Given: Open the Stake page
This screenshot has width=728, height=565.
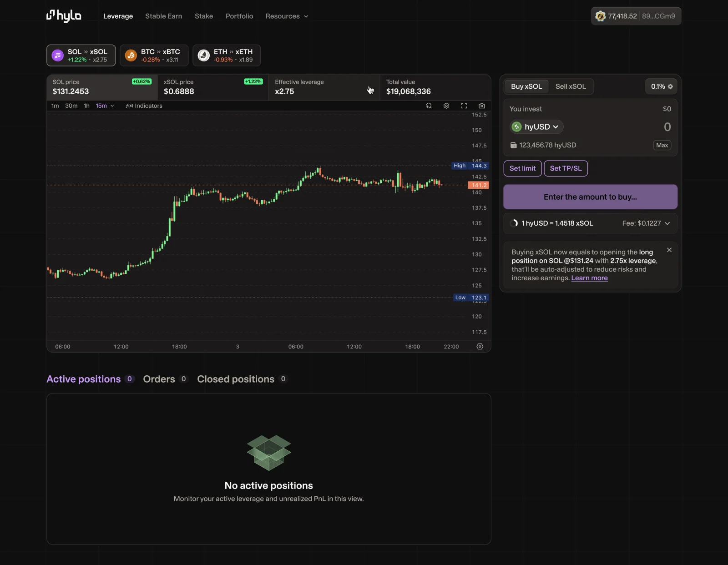Looking at the screenshot, I should (x=204, y=16).
